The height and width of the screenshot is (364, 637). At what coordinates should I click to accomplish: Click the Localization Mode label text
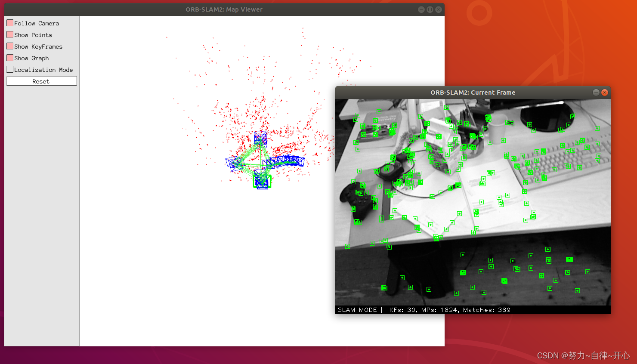[43, 70]
